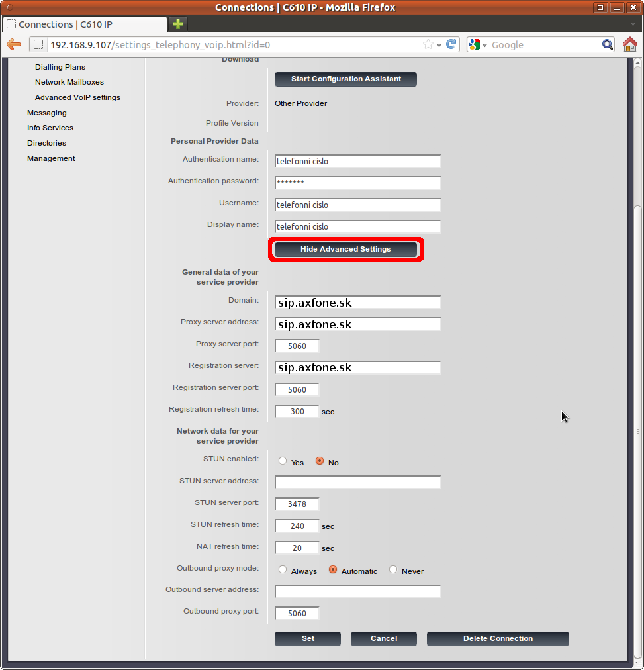Click Hide Advanced Settings button

tap(345, 249)
